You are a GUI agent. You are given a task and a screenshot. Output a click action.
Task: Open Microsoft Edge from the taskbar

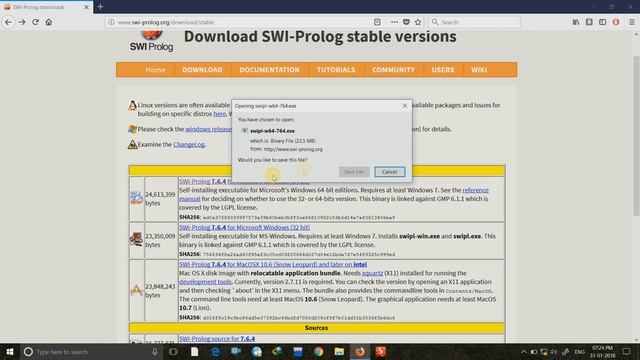pos(215,351)
